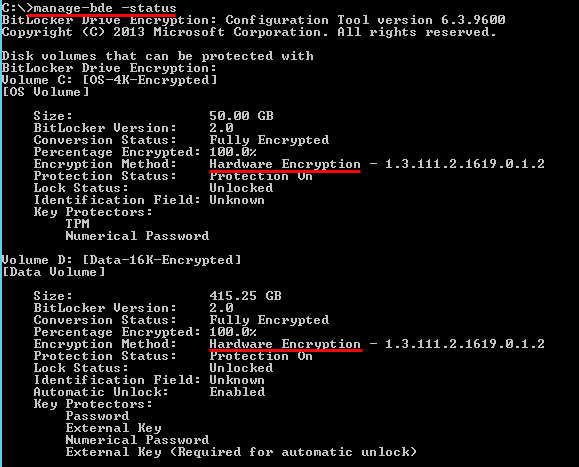Click the manage-bde -status command text
This screenshot has width=579, height=467.
click(105, 8)
